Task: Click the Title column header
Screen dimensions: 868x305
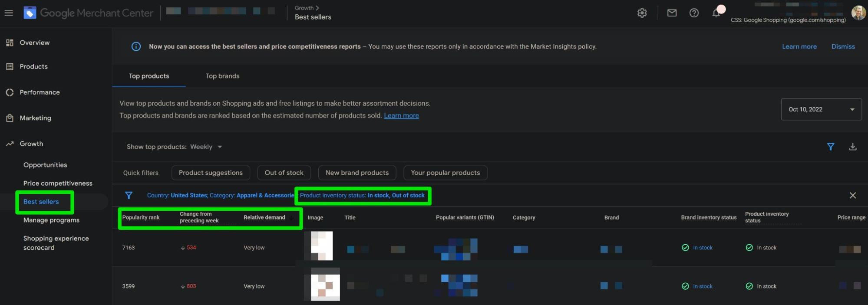Action: click(350, 217)
